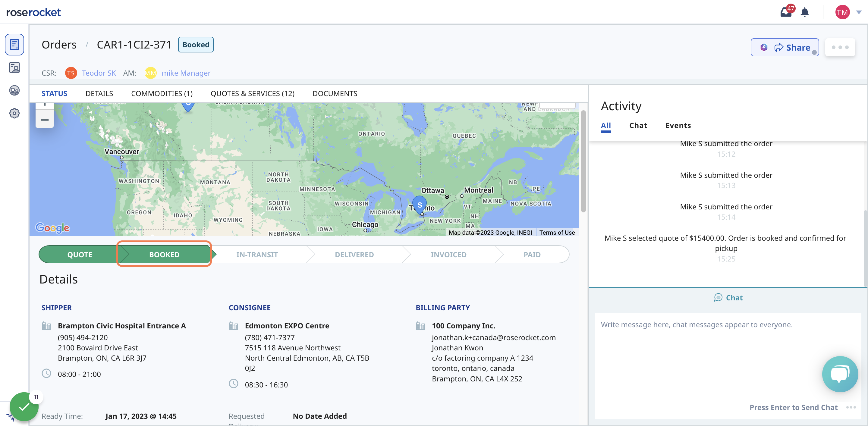This screenshot has height=426, width=868.
Task: Click the share icon on order
Action: [778, 46]
